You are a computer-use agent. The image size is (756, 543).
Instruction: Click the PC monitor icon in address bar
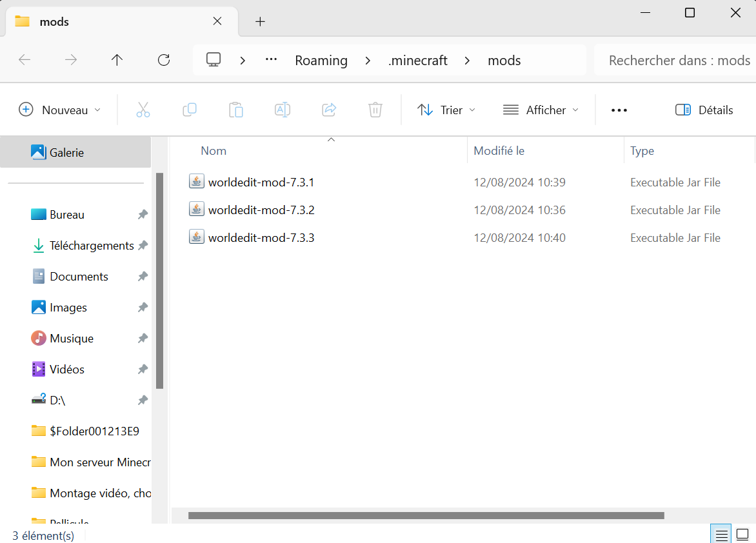(214, 60)
